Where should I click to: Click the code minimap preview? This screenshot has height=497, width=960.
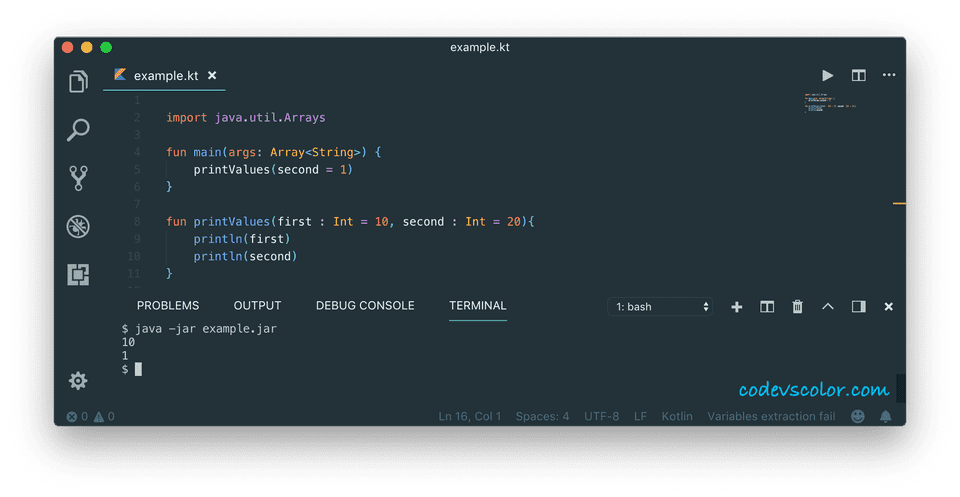coord(830,103)
